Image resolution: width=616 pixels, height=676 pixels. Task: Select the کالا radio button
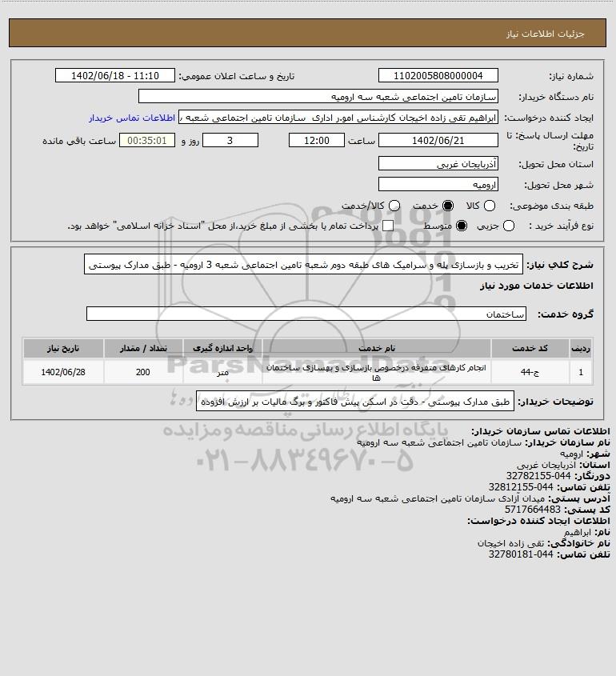[x=490, y=206]
